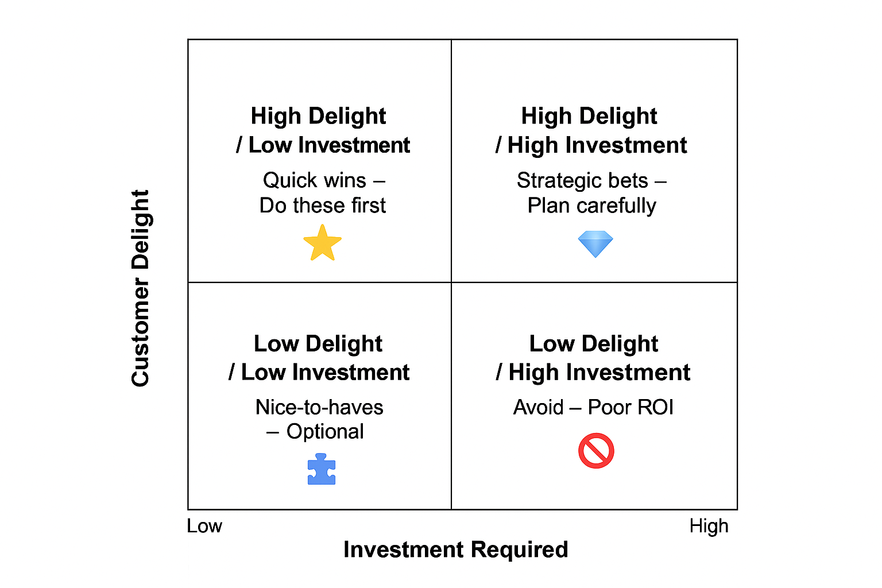Select the 'High Delight / Low Investment' heading

point(322,131)
